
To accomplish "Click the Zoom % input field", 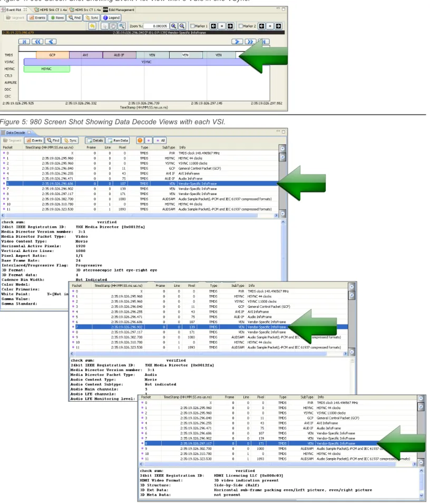I will click(156, 26).
